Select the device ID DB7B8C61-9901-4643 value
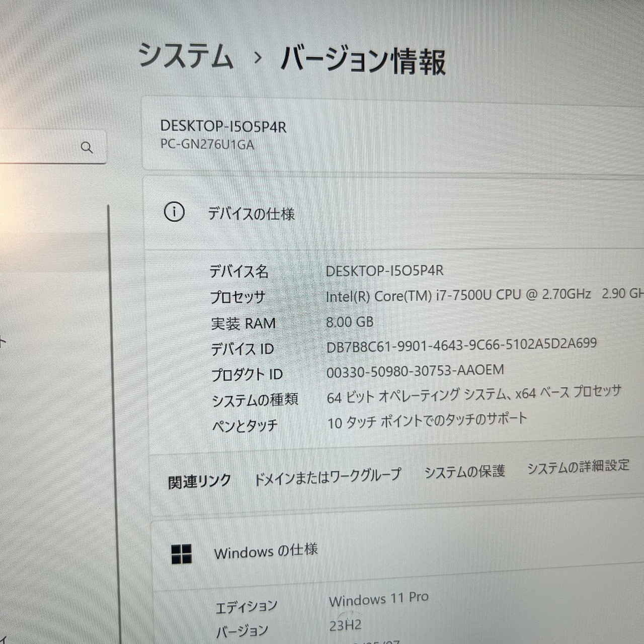Image resolution: width=644 pixels, height=644 pixels. point(461,345)
